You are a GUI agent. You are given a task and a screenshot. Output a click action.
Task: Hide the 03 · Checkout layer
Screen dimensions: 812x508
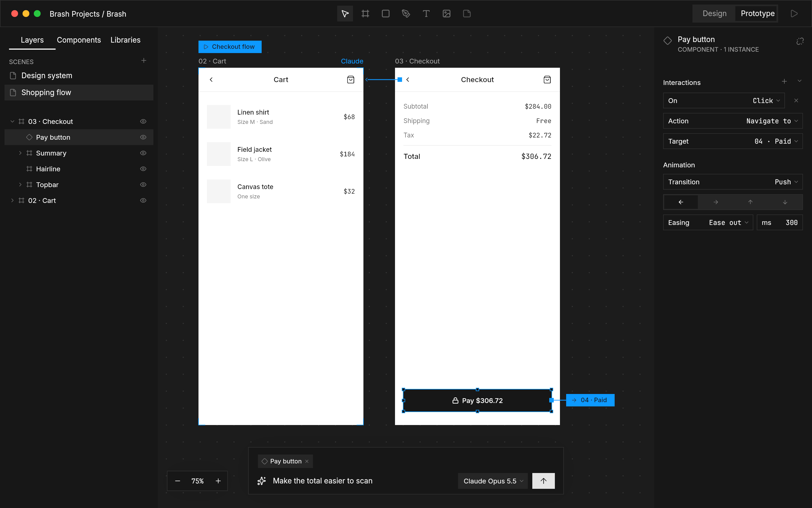(143, 121)
